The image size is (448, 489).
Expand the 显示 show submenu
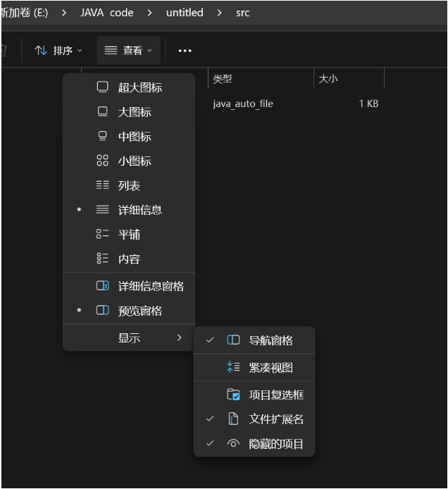coord(129,338)
